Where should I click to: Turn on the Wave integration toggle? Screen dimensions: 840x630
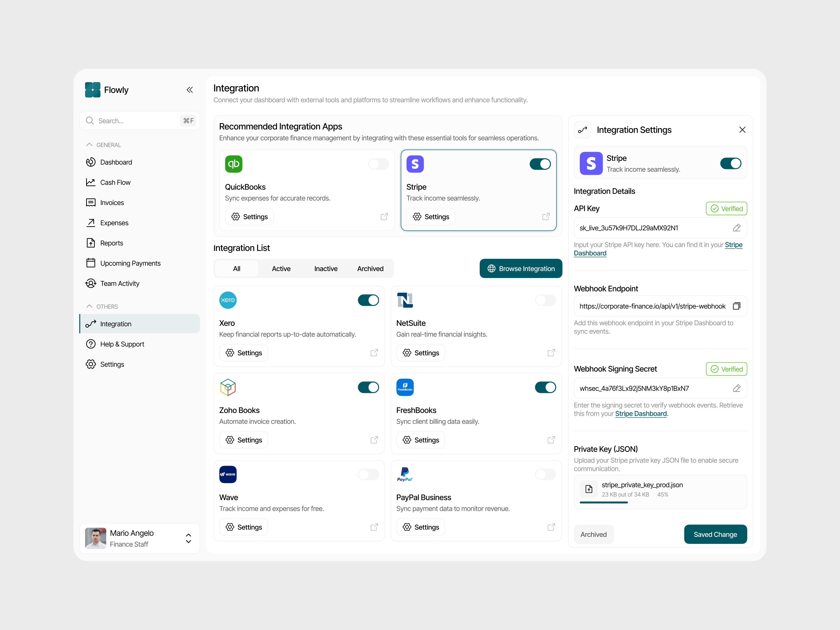[x=368, y=474]
